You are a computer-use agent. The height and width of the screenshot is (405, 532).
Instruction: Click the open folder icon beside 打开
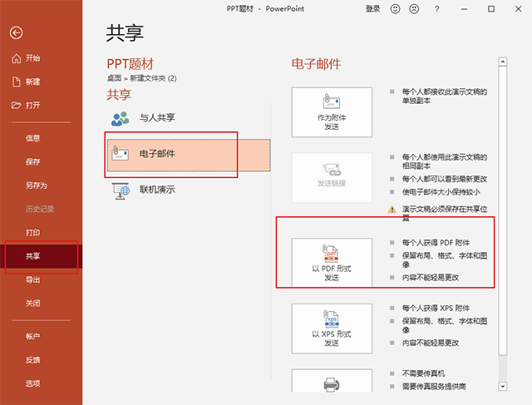(x=17, y=106)
